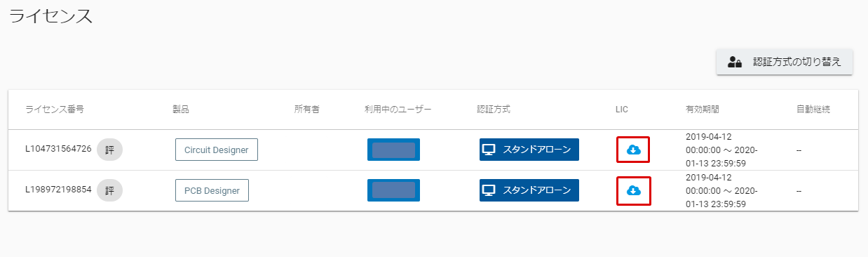Select Circuit Designer product tag
This screenshot has width=868, height=257.
(x=217, y=150)
